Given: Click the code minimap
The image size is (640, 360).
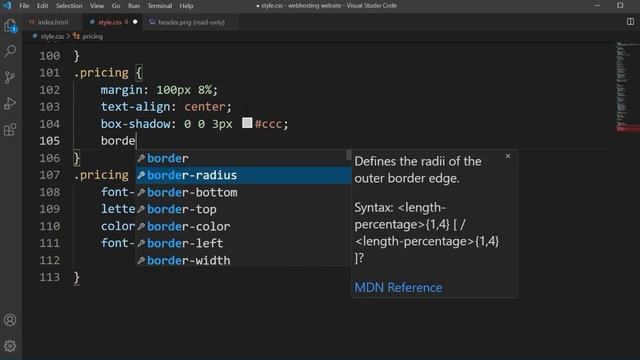Looking at the screenshot, I should point(627,87).
